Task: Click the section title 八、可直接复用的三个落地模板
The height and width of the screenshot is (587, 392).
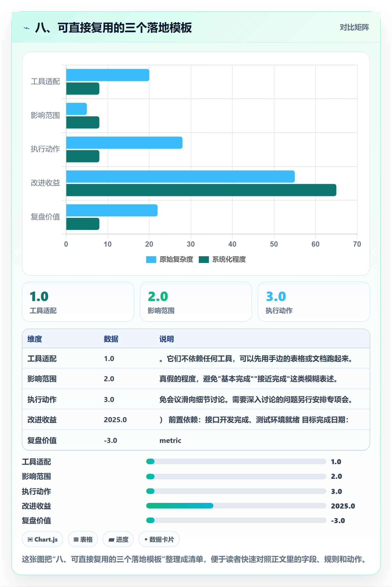Action: (113, 28)
